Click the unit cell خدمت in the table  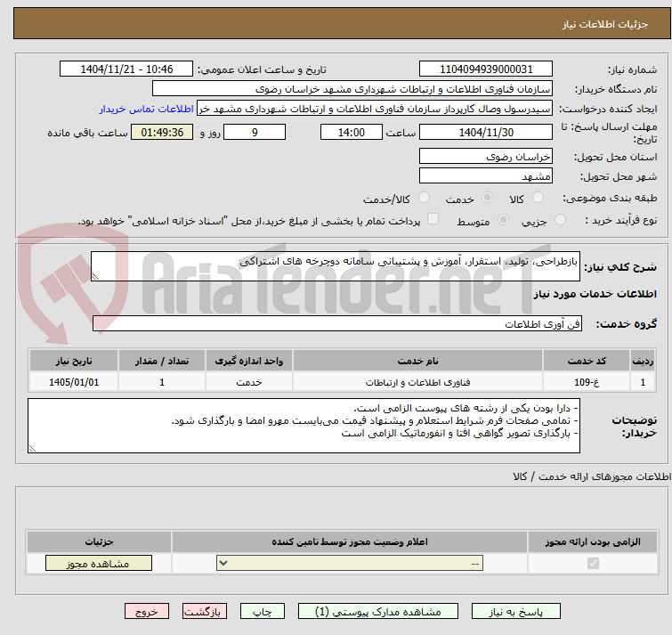pyautogui.click(x=249, y=382)
